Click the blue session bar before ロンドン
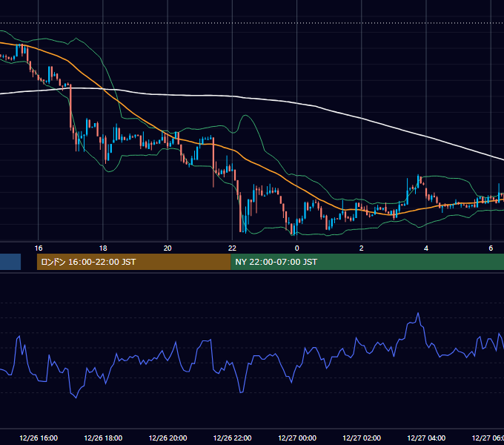504x445 pixels. pos(10,262)
